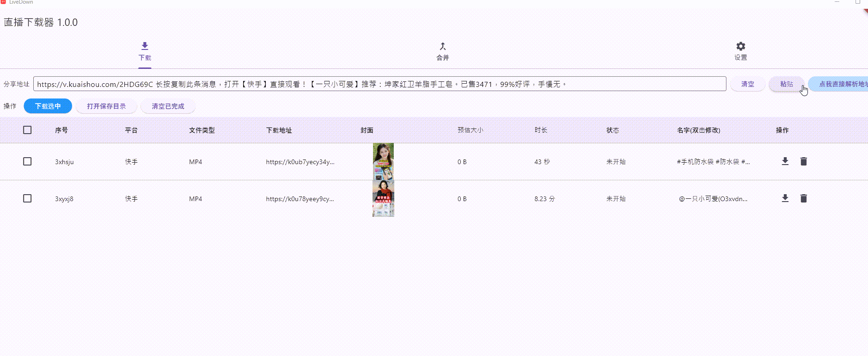Toggle the select-all checkbox in table header
Image resolution: width=868 pixels, height=356 pixels.
pos(27,130)
